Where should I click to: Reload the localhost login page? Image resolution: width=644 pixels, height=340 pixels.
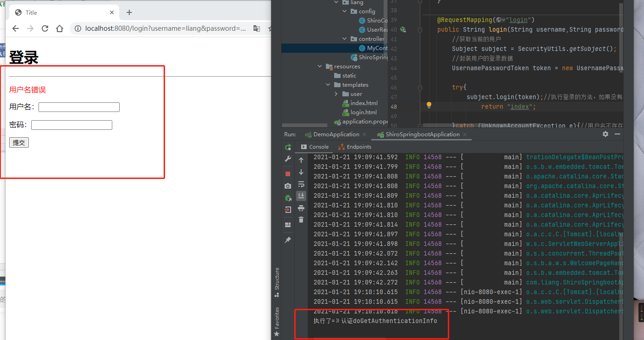click(45, 28)
